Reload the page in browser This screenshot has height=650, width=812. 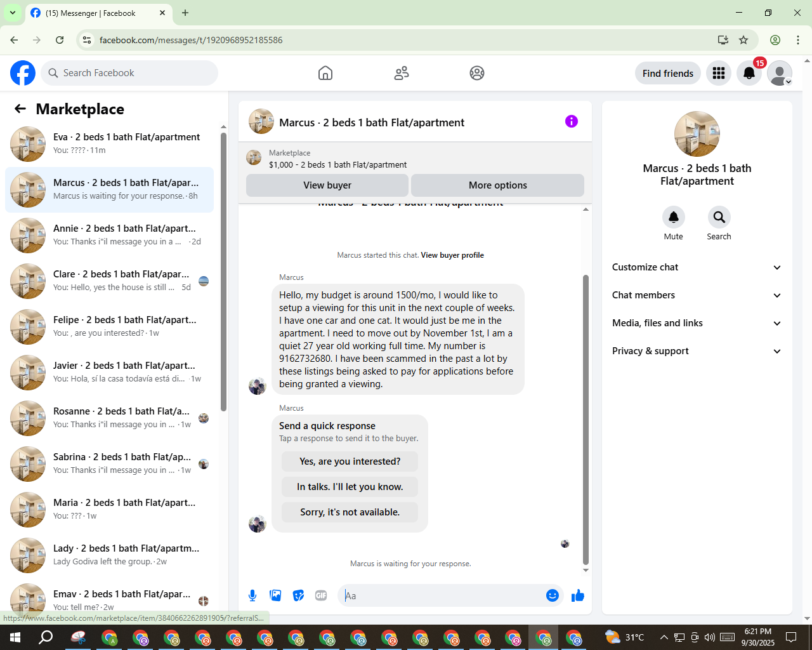tap(60, 40)
